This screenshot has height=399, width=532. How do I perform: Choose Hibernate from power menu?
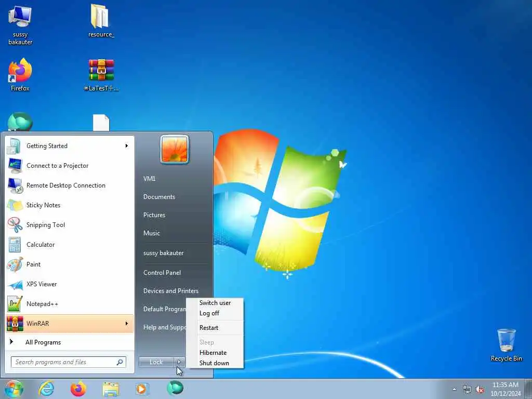coord(215,353)
